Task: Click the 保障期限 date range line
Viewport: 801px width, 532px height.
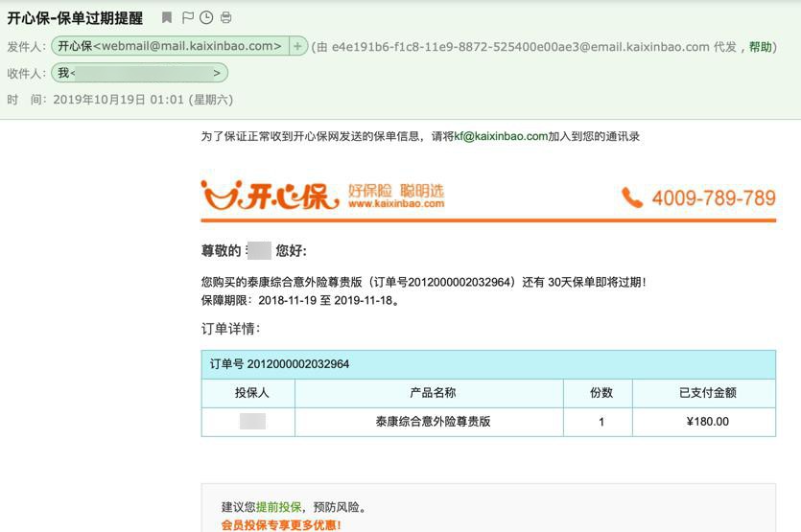Action: coord(300,300)
